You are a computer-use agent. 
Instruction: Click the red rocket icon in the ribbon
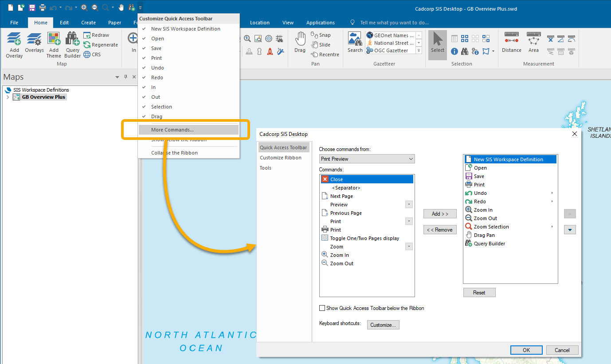[x=269, y=51]
